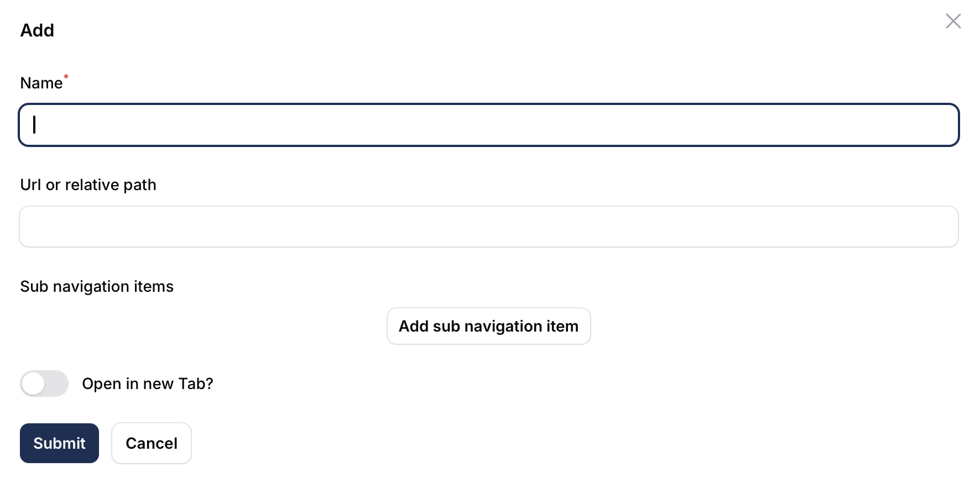This screenshot has height=483, width=980.
Task: Focus the Name text field
Action: point(489,125)
